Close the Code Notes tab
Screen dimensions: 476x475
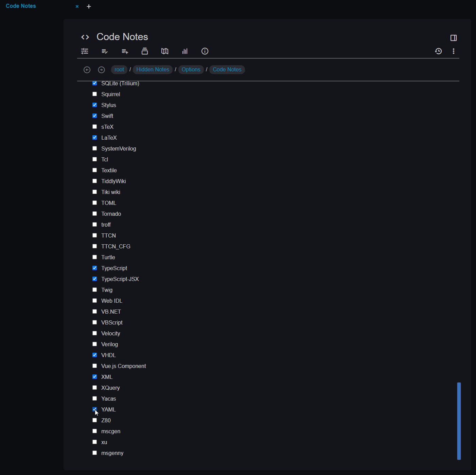point(77,6)
